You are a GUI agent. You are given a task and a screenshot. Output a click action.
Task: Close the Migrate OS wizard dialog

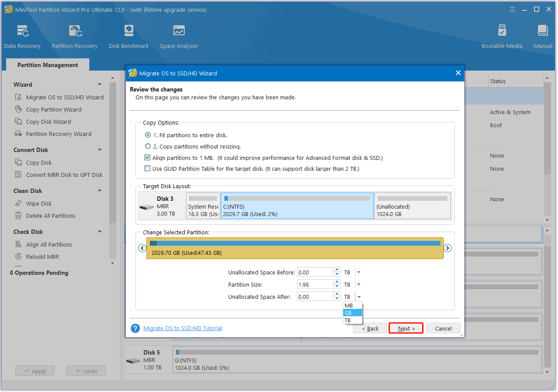458,73
